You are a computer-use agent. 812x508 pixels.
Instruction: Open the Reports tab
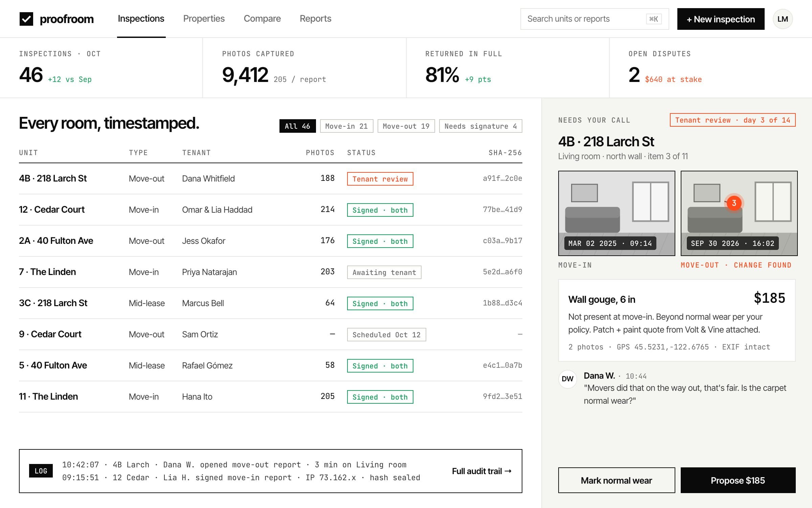click(x=315, y=19)
